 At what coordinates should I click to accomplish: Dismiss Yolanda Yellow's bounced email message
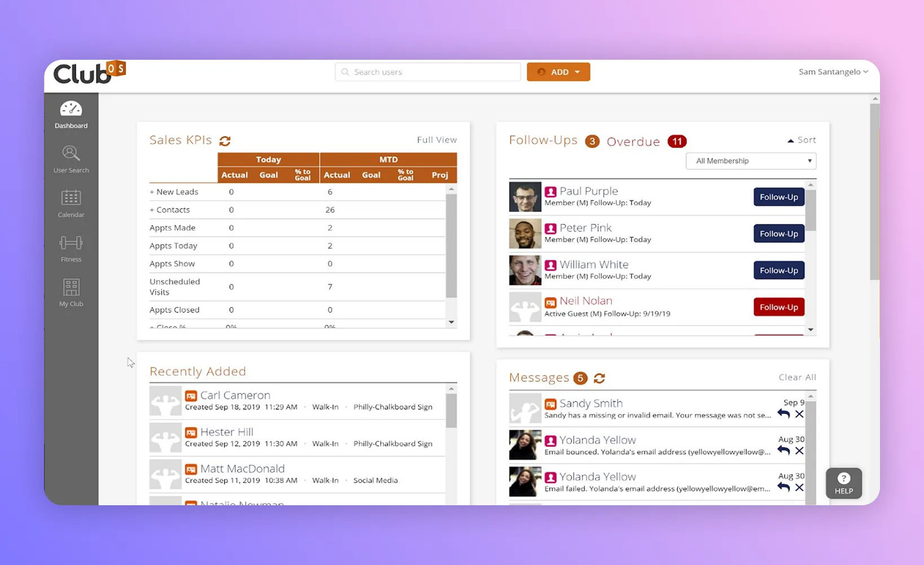pos(799,451)
